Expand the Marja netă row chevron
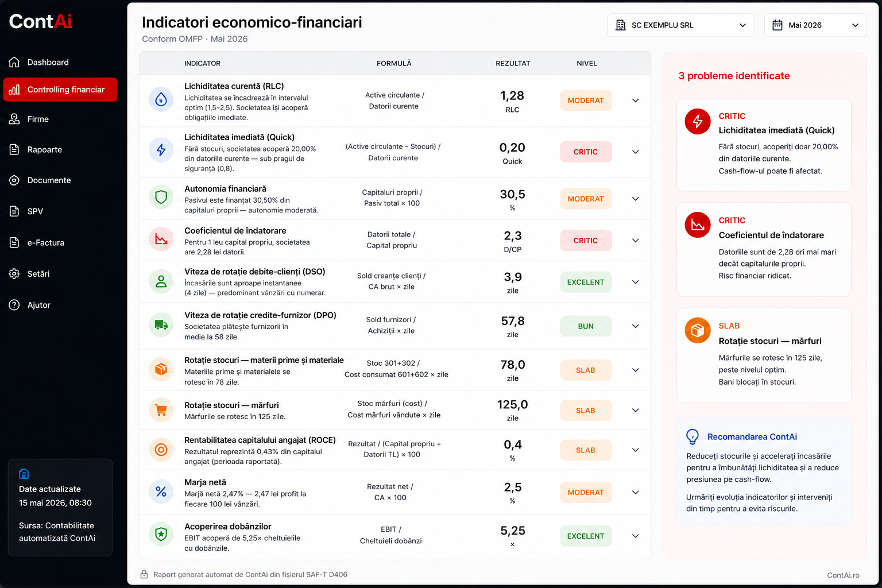 tap(636, 493)
